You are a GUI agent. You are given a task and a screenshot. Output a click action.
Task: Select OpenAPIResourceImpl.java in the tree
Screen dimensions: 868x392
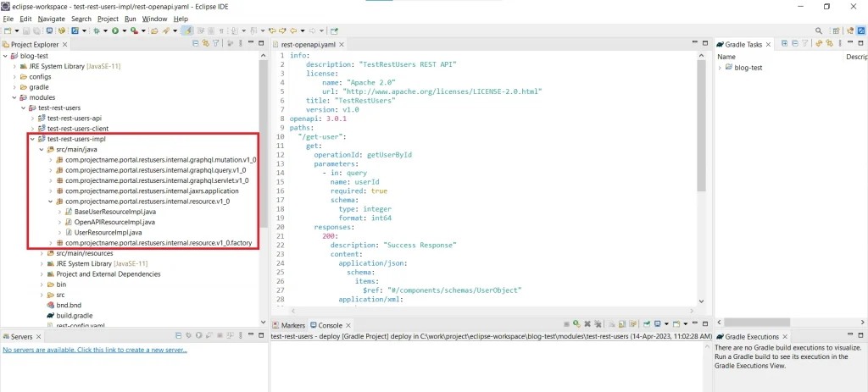click(114, 222)
